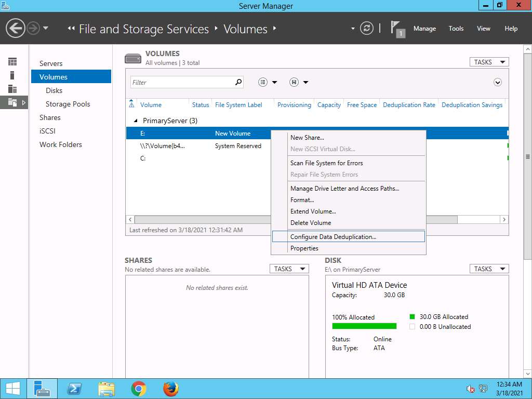Choose Scan File System for Errors
The width and height of the screenshot is (532, 399).
349,163
